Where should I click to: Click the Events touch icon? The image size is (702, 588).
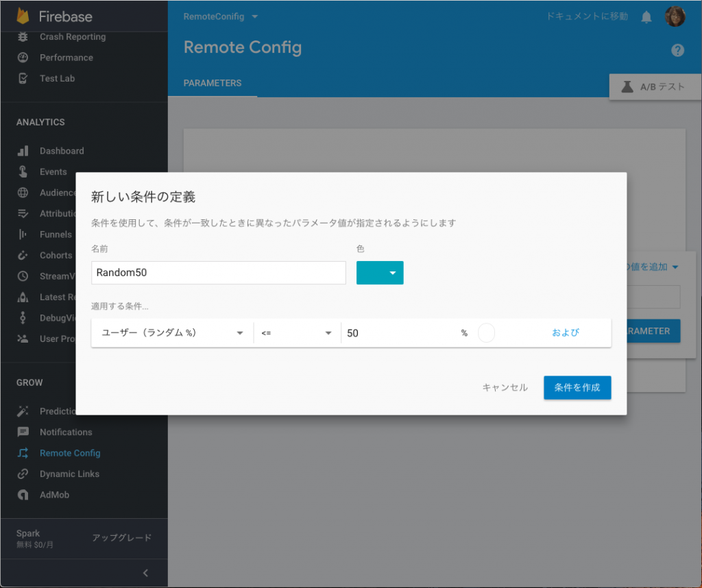pyautogui.click(x=23, y=171)
